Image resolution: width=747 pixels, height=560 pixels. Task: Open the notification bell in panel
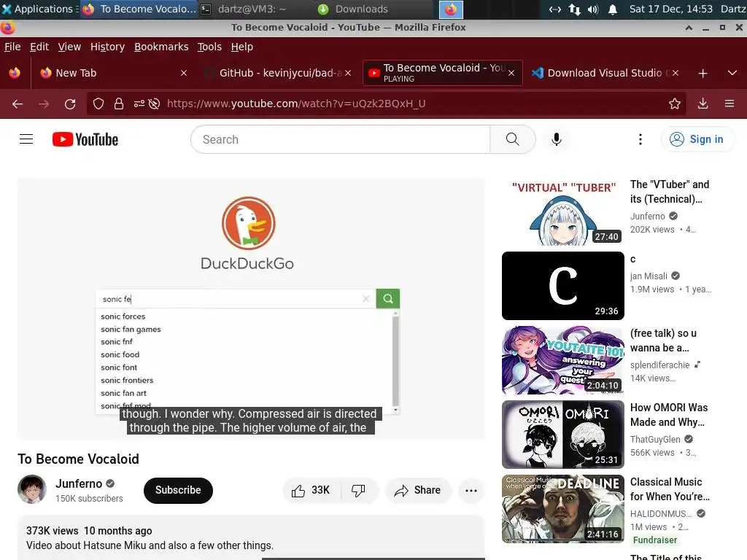[x=613, y=9]
